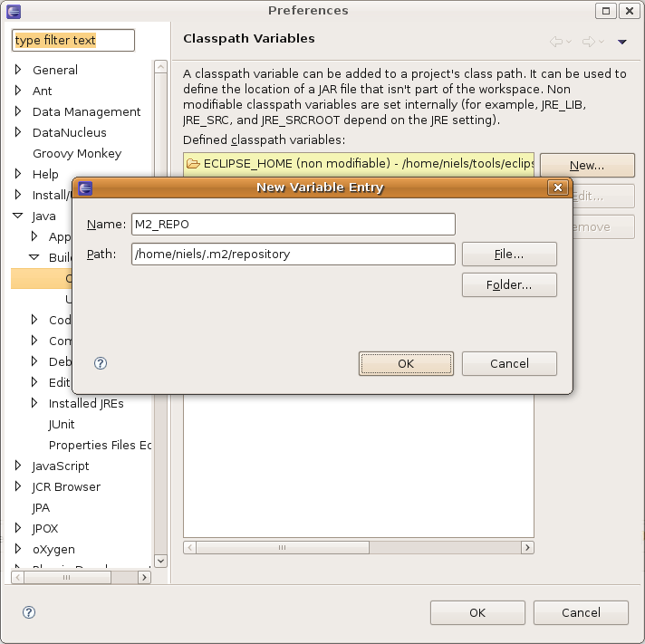Expand the Installed JREs node
Image resolution: width=645 pixels, height=644 pixels.
coord(34,403)
